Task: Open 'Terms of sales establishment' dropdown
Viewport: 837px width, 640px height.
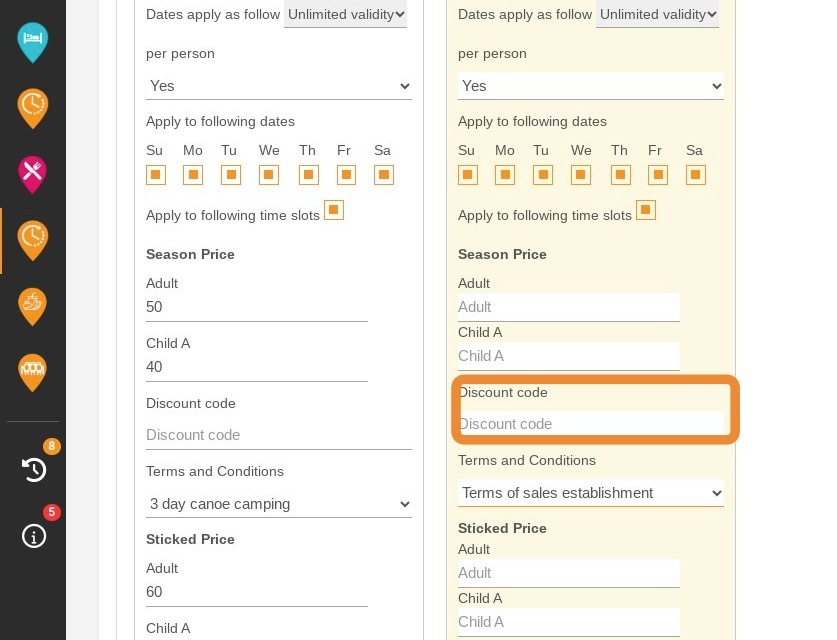Action: [x=590, y=493]
